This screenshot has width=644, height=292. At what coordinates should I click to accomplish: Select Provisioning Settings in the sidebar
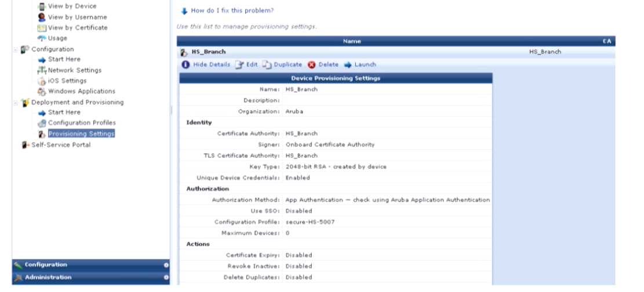81,134
